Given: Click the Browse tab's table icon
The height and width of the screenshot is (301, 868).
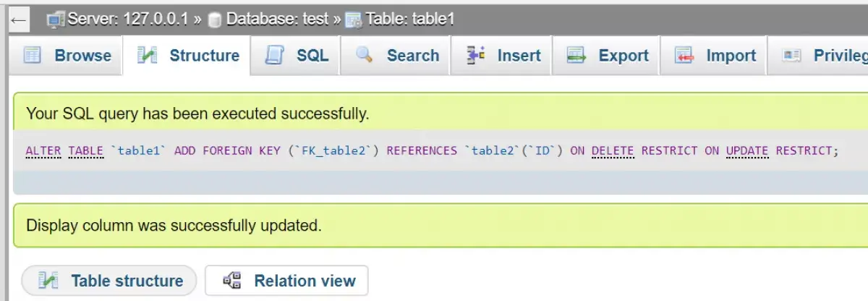Looking at the screenshot, I should click(x=33, y=56).
